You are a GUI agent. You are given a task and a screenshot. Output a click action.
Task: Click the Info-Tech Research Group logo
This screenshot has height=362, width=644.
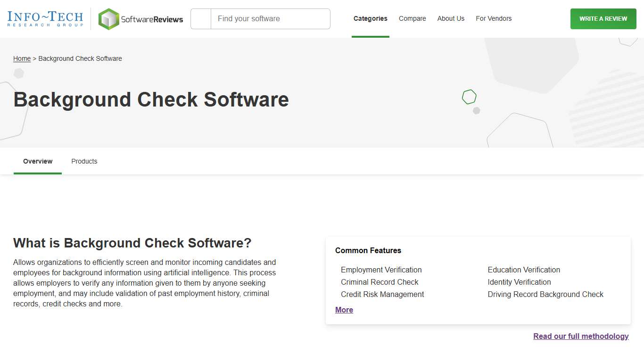pyautogui.click(x=45, y=18)
